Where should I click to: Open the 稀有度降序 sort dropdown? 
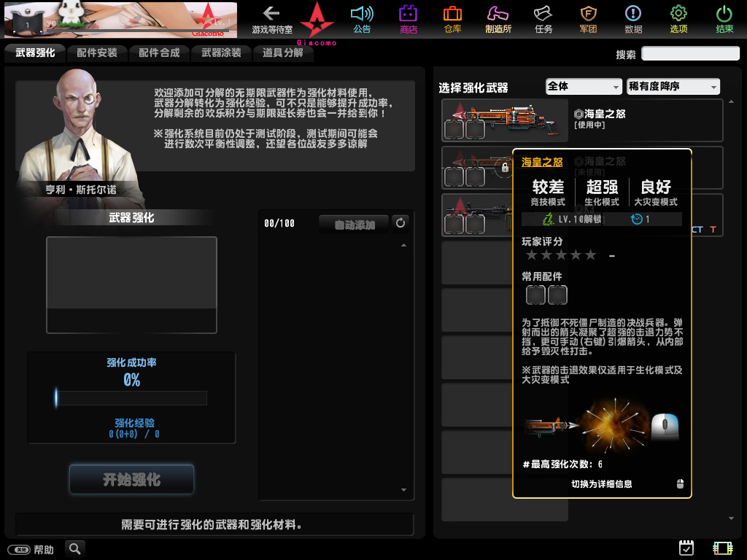click(673, 87)
